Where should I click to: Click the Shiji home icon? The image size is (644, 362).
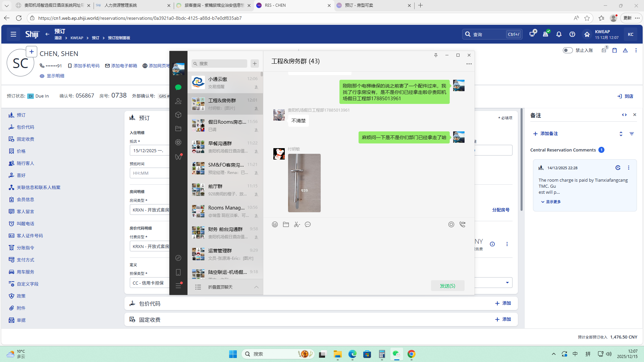tap(587, 34)
